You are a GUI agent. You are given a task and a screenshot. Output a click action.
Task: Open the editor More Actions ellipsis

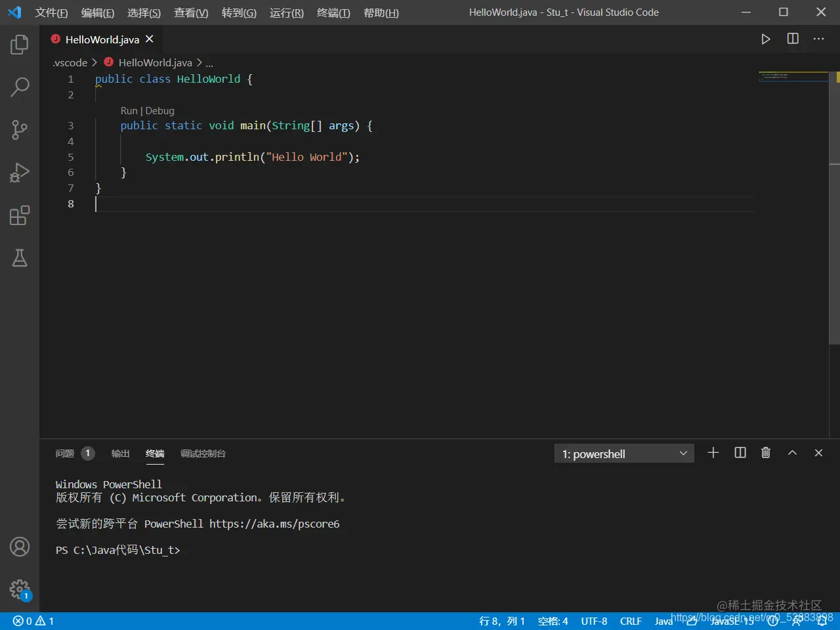click(x=818, y=39)
